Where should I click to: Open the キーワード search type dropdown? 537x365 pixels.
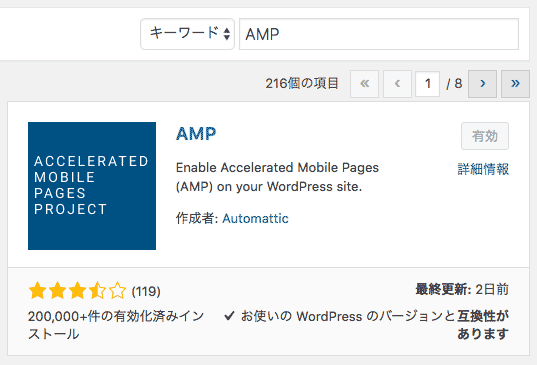click(x=187, y=34)
